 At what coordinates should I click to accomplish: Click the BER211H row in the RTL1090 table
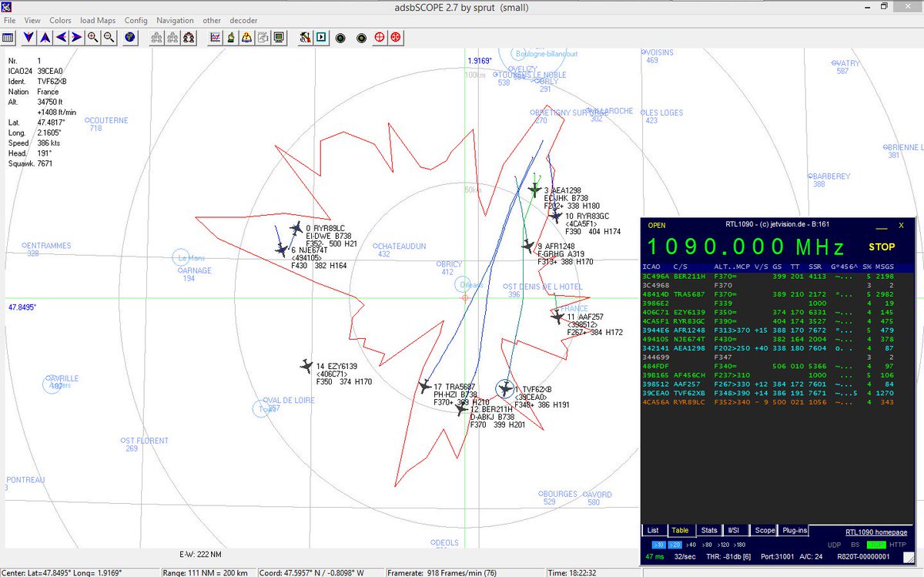pos(778,276)
